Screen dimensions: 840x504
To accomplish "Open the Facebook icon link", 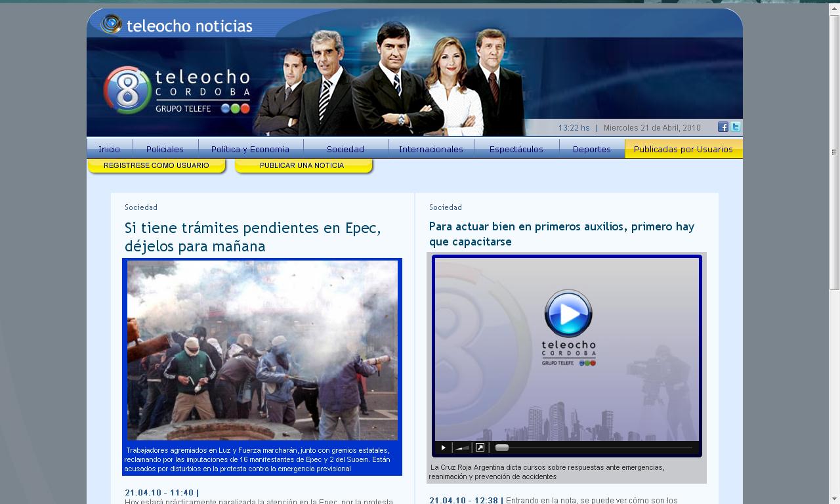I will point(723,127).
